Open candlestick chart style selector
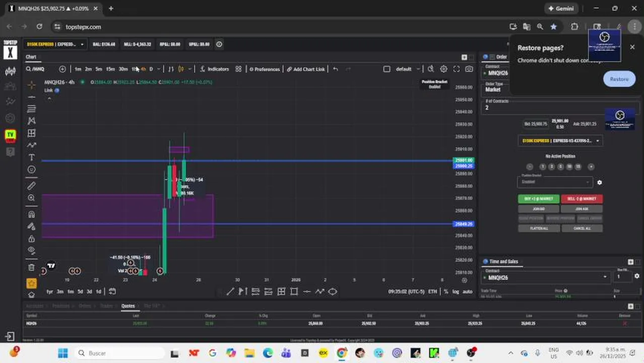 tap(181, 69)
